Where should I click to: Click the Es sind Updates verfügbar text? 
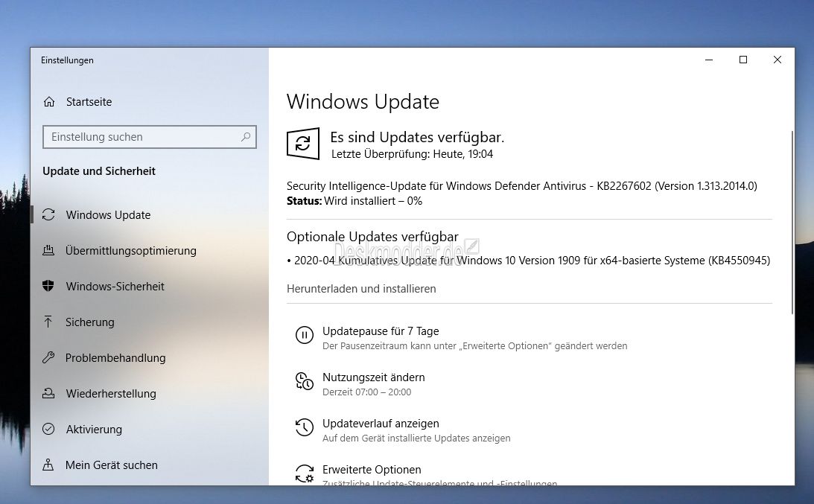(417, 137)
